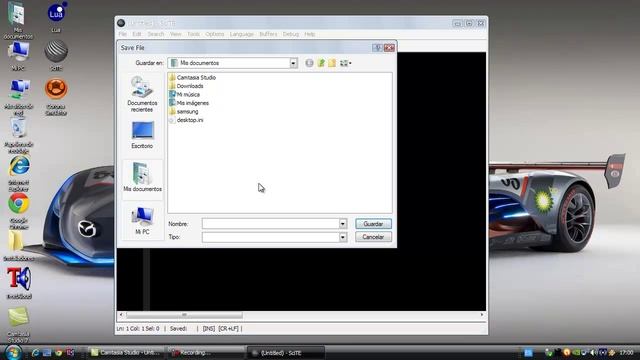This screenshot has height=360, width=640.
Task: Focus the Nombre file name field
Action: (271, 224)
